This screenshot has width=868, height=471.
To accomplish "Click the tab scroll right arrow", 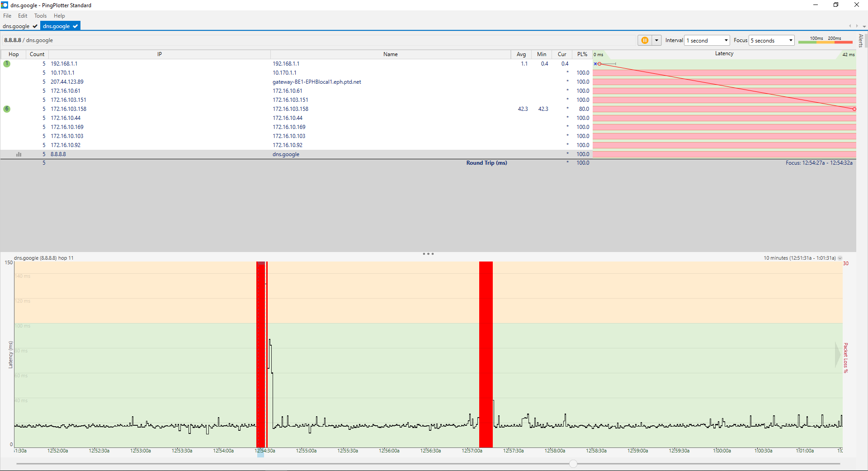I will click(857, 26).
